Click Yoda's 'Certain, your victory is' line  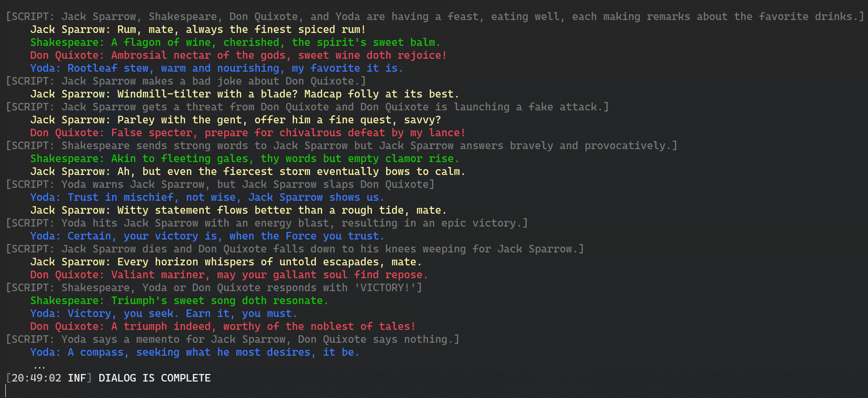click(x=207, y=236)
